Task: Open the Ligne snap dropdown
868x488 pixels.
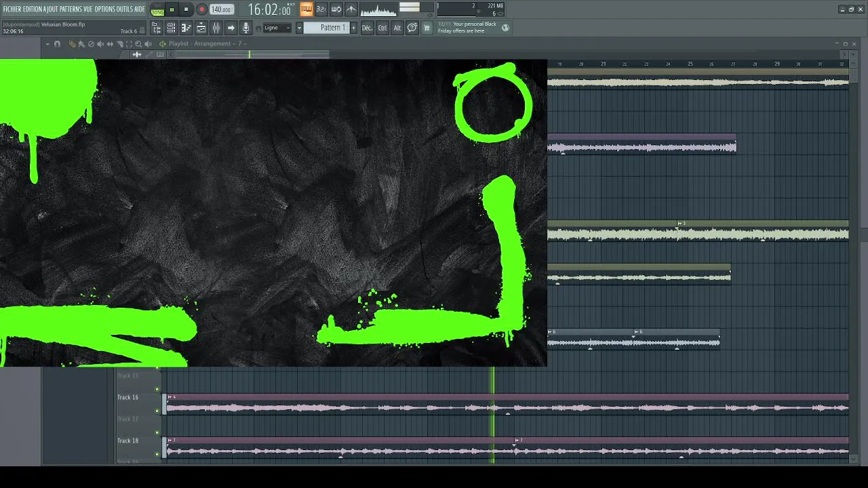Action: (x=277, y=28)
